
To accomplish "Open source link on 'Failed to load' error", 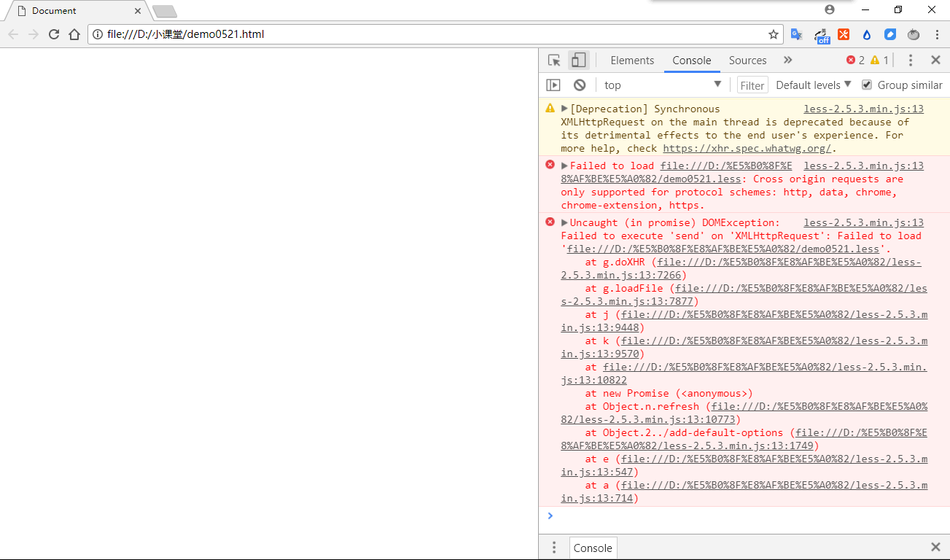I will pos(863,166).
